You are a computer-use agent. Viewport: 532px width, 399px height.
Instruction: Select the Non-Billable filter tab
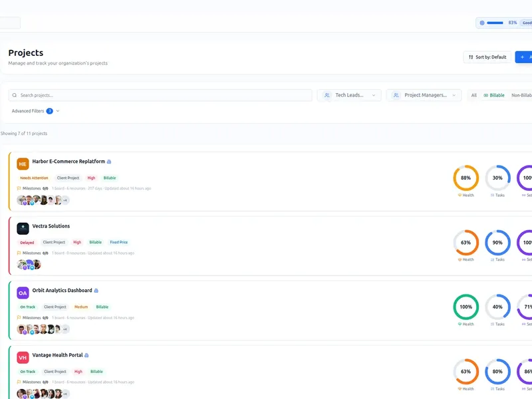[521, 95]
